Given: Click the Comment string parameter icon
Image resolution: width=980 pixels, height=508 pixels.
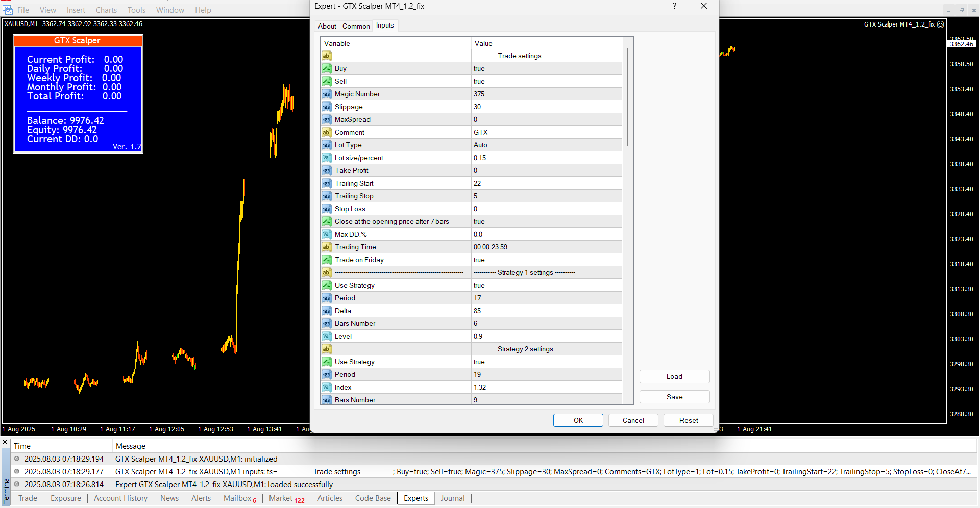Looking at the screenshot, I should coord(327,132).
